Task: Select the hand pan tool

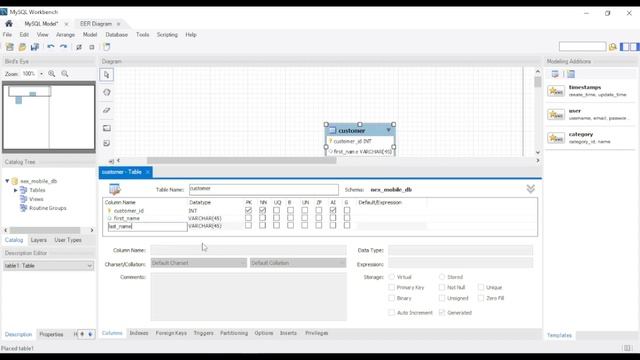Action: (107, 92)
